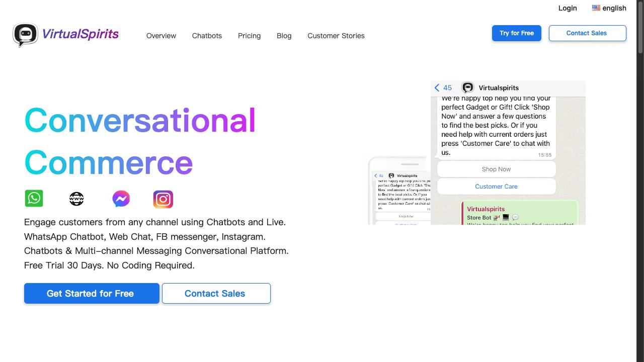The width and height of the screenshot is (644, 362).
Task: Open the english language selector
Action: point(609,8)
